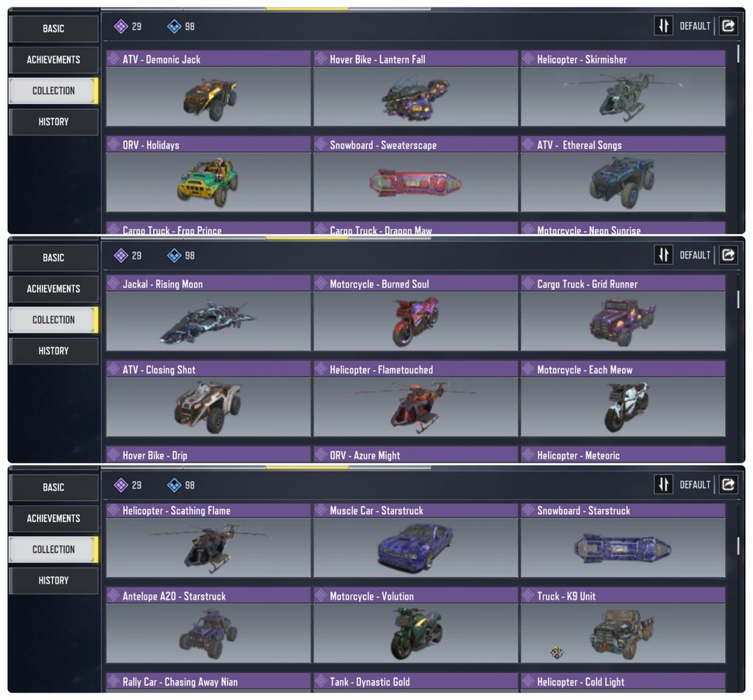
Task: Open the DEFAULT sort dropdown in top panel
Action: (694, 26)
